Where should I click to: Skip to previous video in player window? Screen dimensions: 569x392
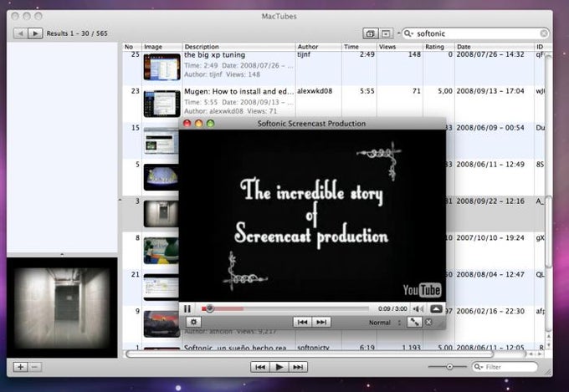point(302,322)
